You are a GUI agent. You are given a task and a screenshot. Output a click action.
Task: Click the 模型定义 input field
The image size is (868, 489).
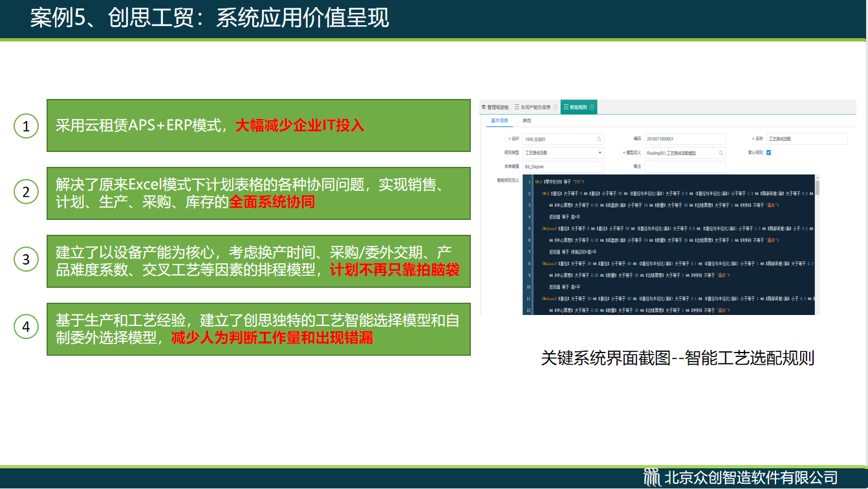point(685,153)
